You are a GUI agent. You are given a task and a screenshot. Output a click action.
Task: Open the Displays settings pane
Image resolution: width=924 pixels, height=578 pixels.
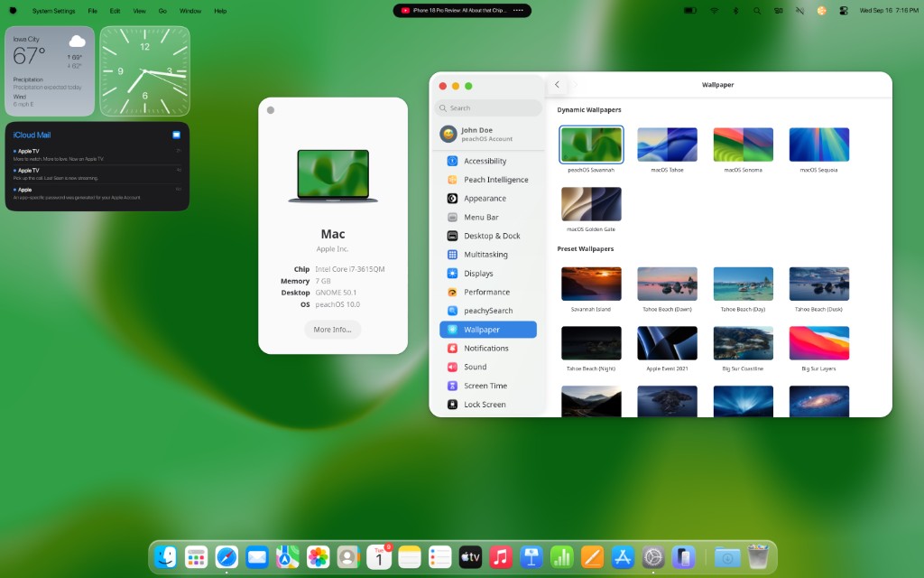pos(488,274)
